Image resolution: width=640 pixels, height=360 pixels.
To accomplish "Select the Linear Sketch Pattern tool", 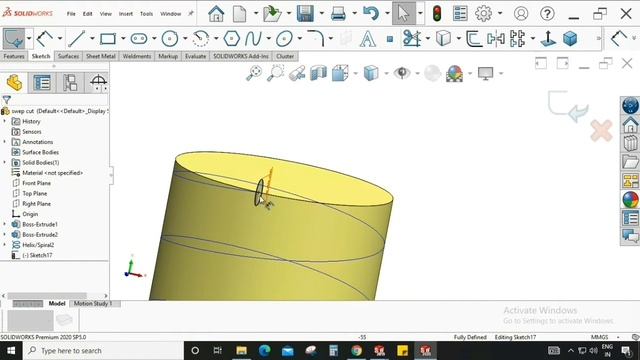I will tap(517, 39).
